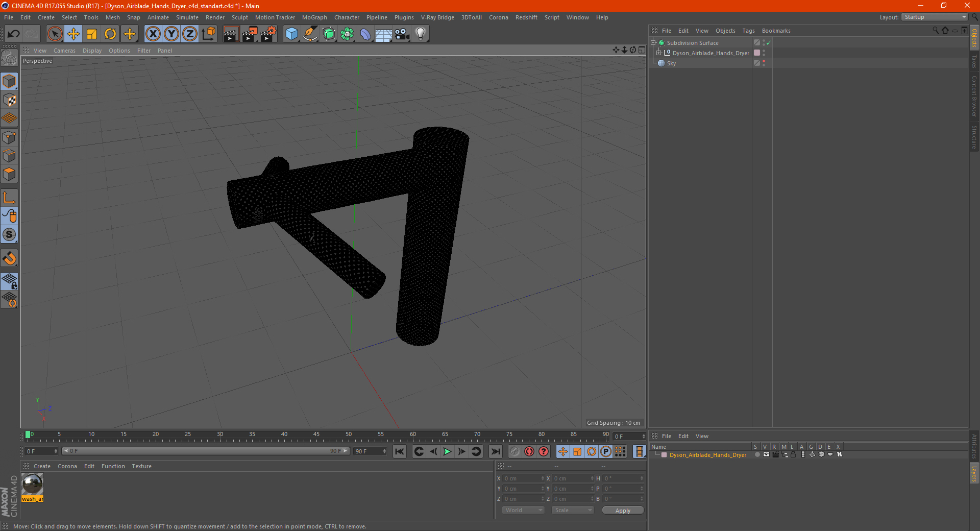980x531 pixels.
Task: Toggle layer visibility for Dyson_Airblade_Hands_Dryer
Action: 766,454
